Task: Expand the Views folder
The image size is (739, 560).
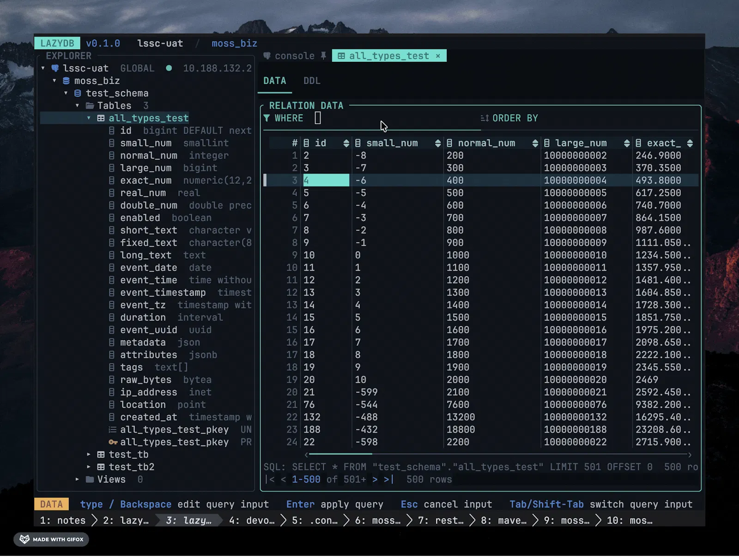Action: (x=78, y=480)
